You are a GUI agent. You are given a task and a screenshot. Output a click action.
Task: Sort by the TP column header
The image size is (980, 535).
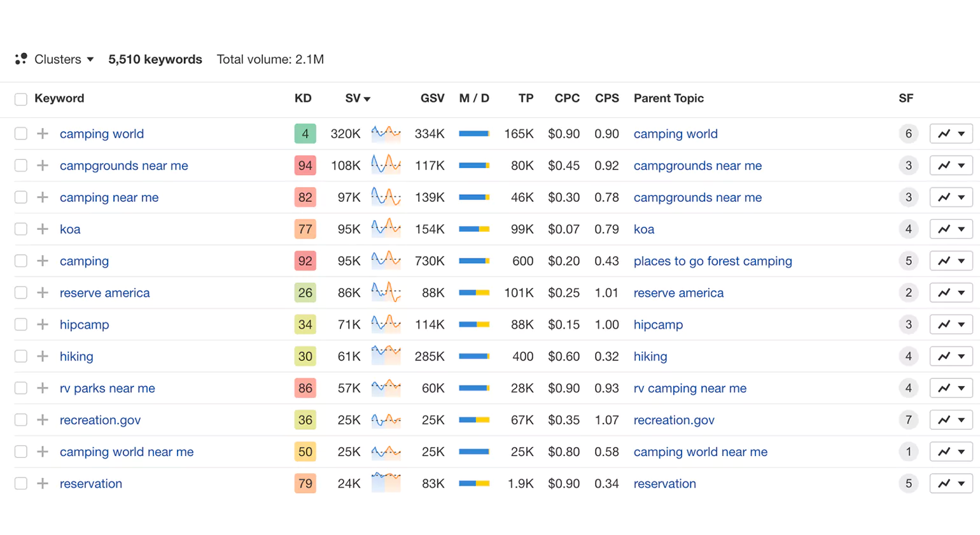pos(526,98)
